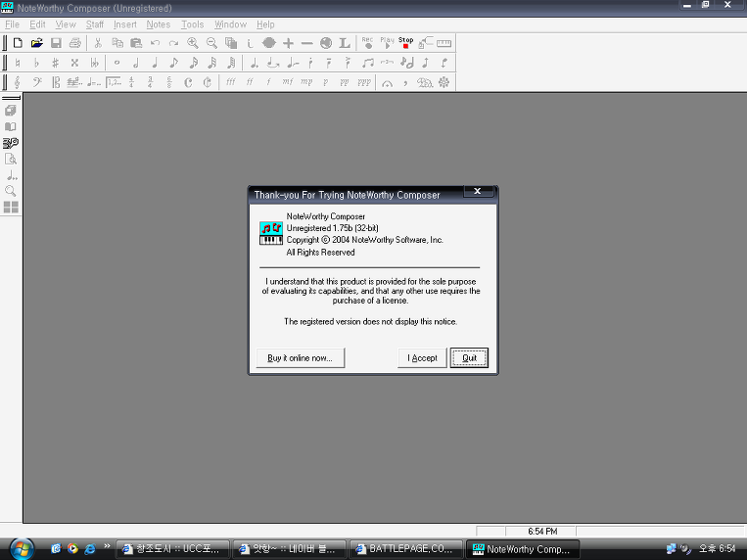The image size is (747, 560).
Task: Select the flat accidental icon
Action: (x=36, y=63)
